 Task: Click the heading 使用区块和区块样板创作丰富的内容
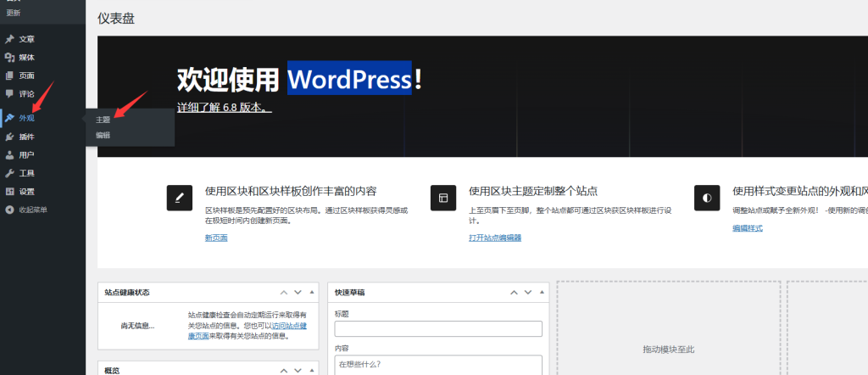tap(291, 191)
